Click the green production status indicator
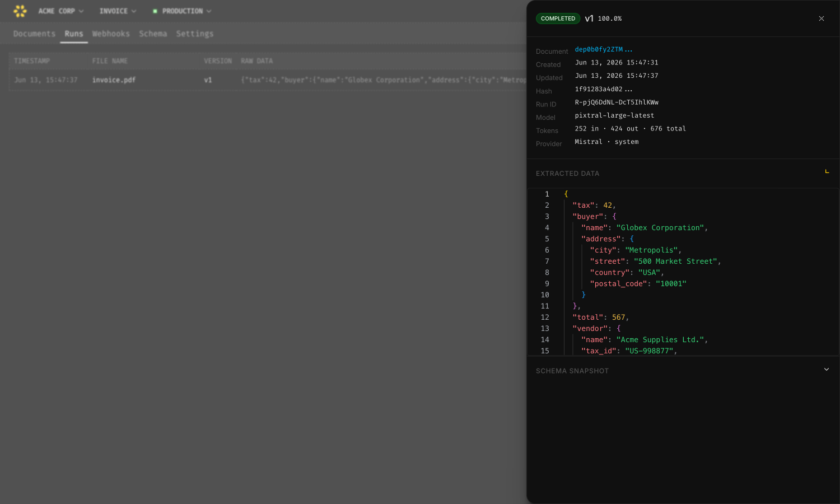840x504 pixels. 155,11
